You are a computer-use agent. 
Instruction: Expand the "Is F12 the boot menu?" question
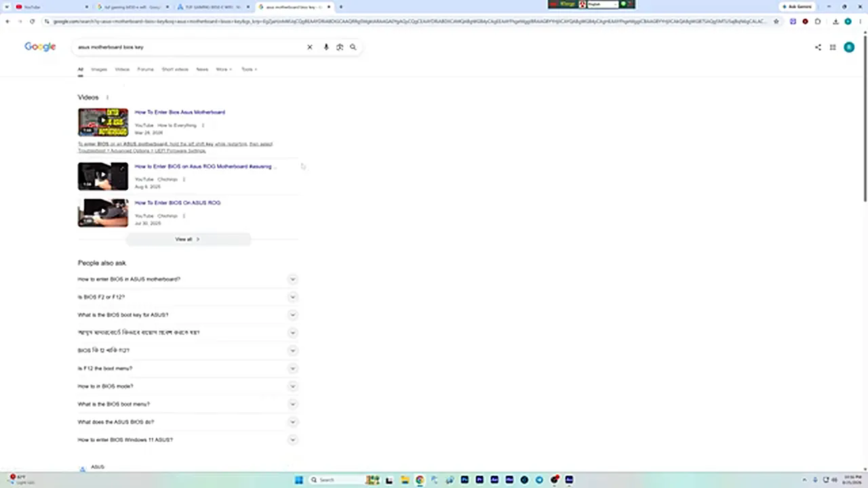(188, 368)
